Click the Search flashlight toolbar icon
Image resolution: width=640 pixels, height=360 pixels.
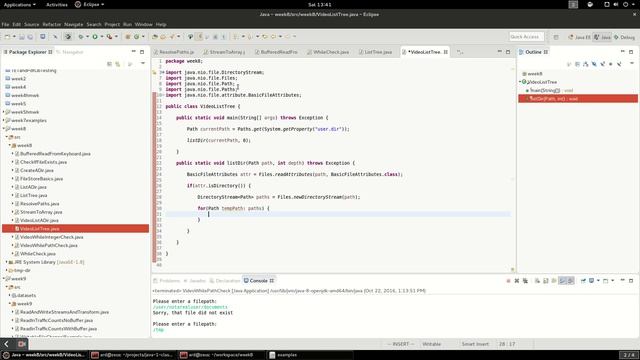point(172,37)
